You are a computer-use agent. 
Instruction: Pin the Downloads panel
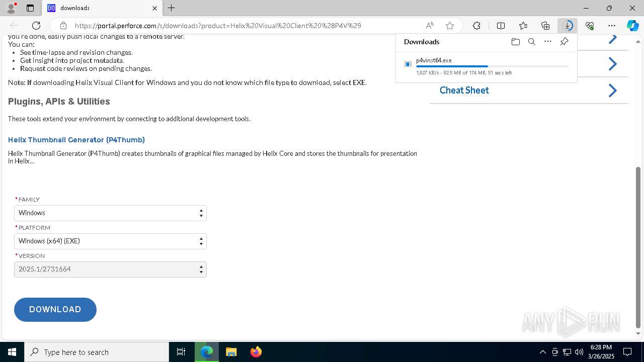point(564,42)
